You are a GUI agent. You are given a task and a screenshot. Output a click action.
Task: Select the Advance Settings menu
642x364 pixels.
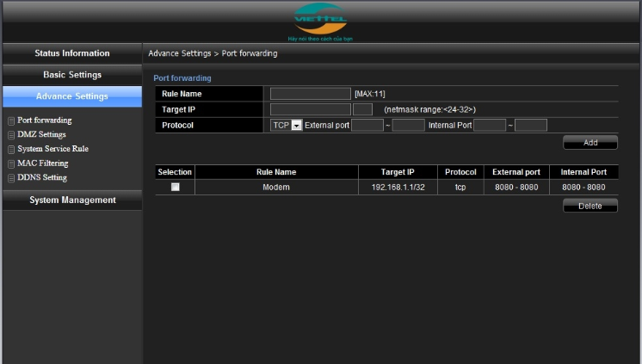pos(71,96)
